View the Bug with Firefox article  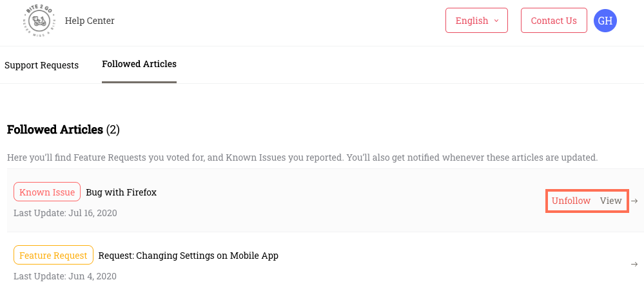point(610,201)
